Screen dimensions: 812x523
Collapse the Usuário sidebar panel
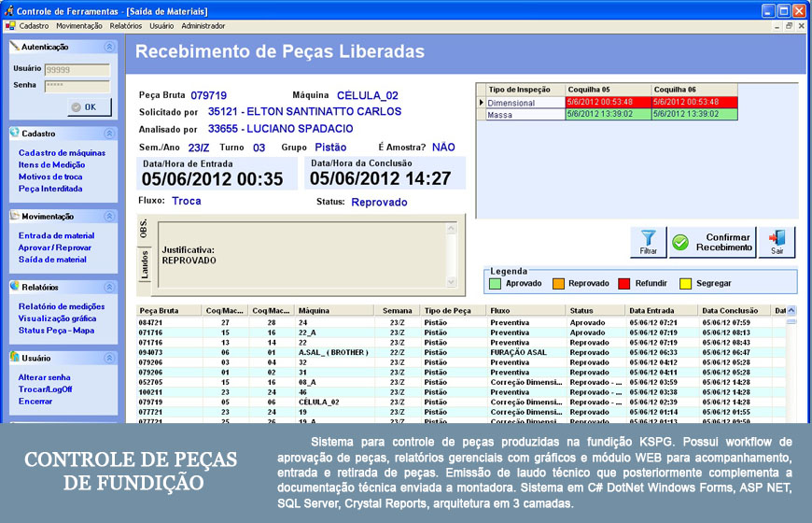pyautogui.click(x=109, y=358)
